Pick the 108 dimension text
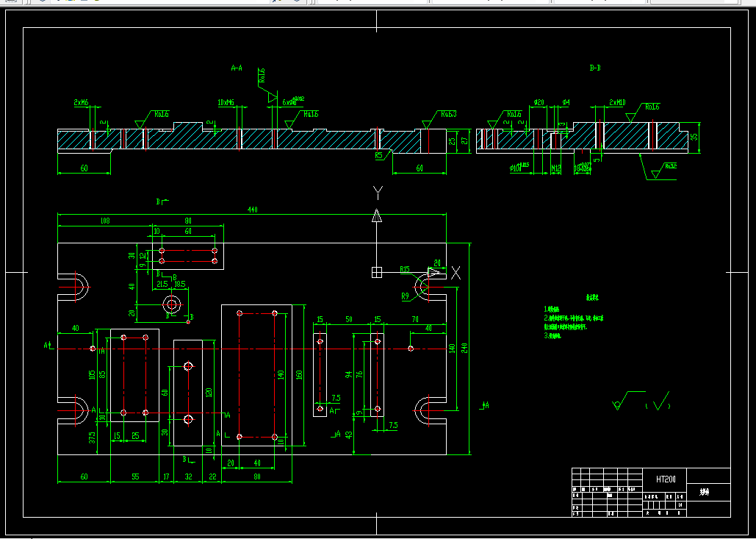This screenshot has width=756, height=539. 105,221
